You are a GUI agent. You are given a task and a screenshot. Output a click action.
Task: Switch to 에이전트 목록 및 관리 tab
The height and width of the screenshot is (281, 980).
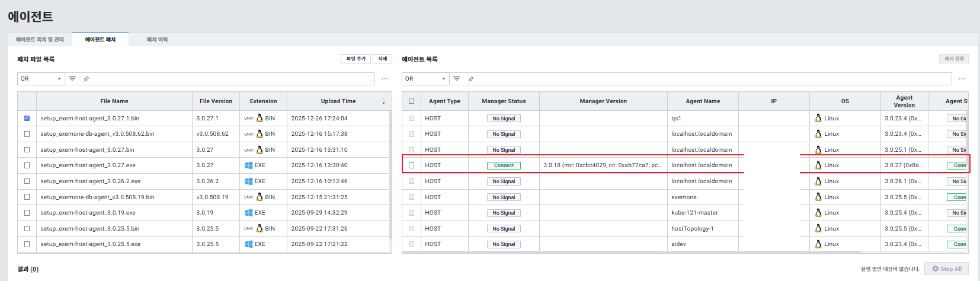click(40, 40)
